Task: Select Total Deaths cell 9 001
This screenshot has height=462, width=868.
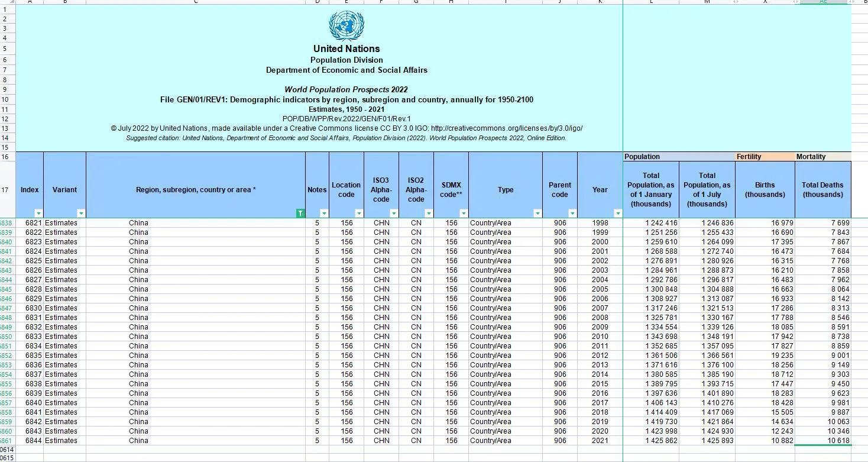Action: [x=822, y=356]
